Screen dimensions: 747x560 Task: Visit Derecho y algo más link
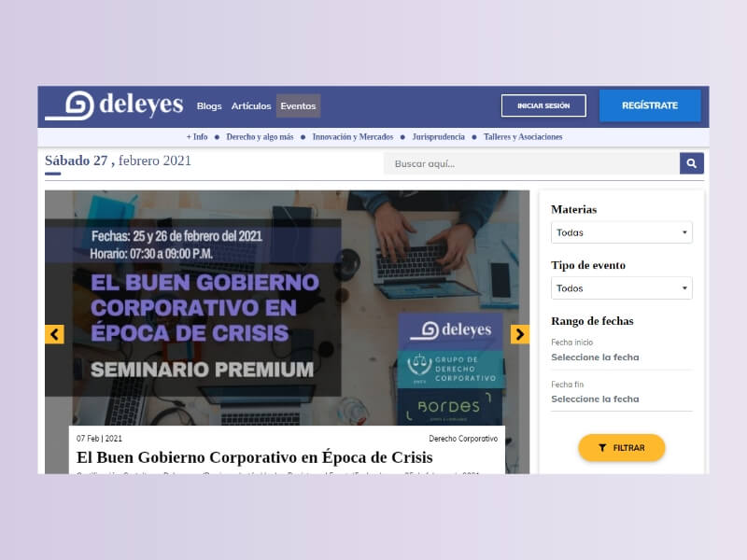(260, 136)
